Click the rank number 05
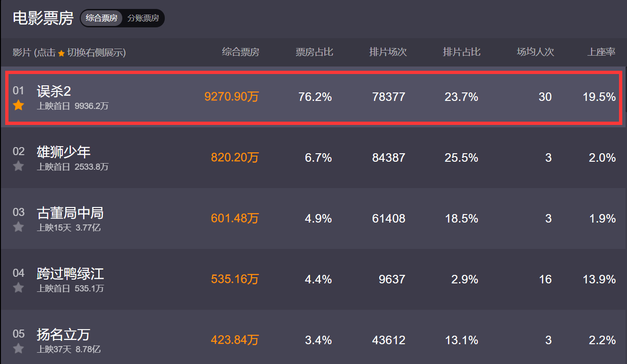This screenshot has width=627, height=364. tap(18, 334)
